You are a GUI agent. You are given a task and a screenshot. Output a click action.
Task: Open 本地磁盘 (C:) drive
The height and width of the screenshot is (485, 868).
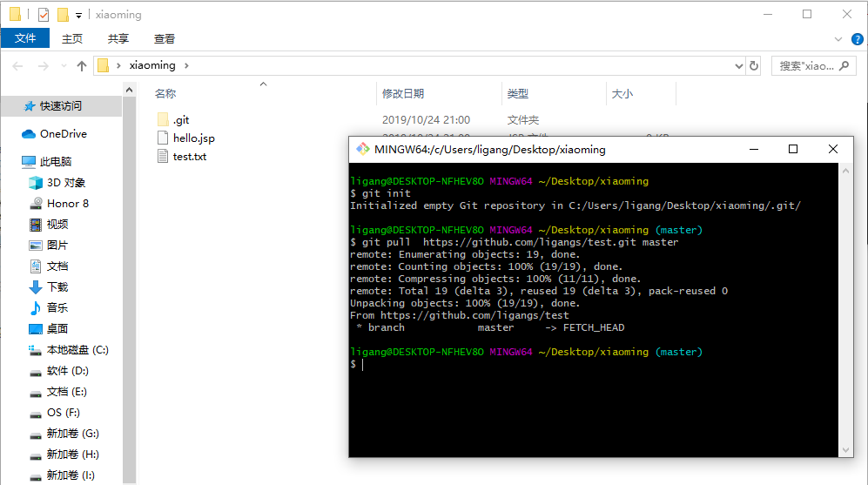(77, 349)
